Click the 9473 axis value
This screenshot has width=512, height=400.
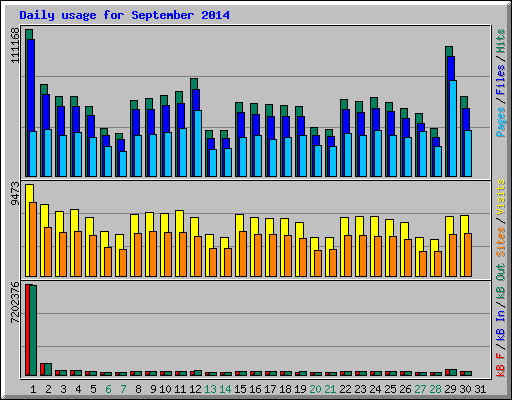point(15,194)
